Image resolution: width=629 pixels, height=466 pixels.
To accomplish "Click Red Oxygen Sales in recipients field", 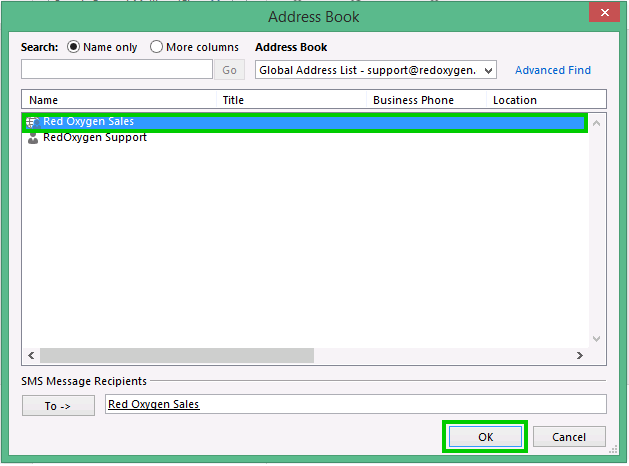I will (154, 404).
